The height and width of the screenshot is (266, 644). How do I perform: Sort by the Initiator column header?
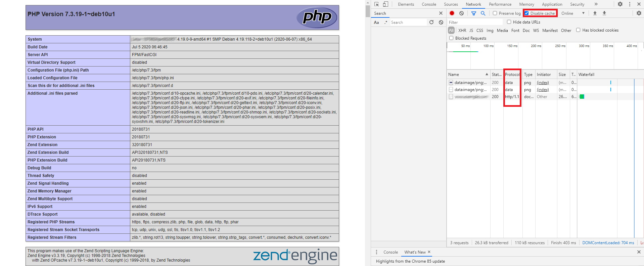coord(546,75)
